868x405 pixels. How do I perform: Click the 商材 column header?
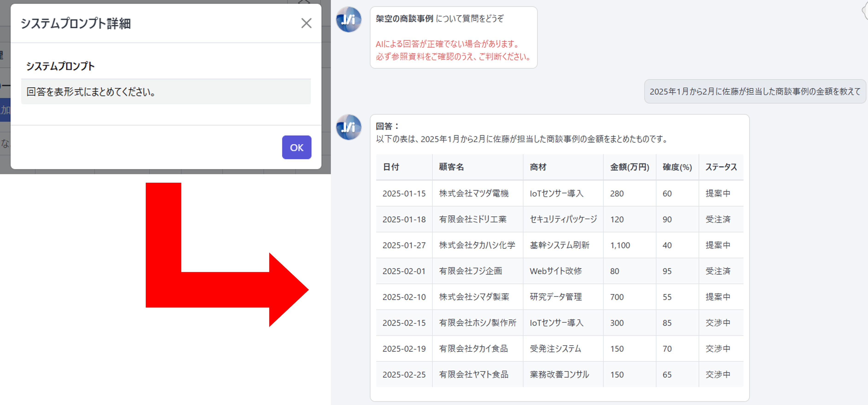tap(538, 167)
